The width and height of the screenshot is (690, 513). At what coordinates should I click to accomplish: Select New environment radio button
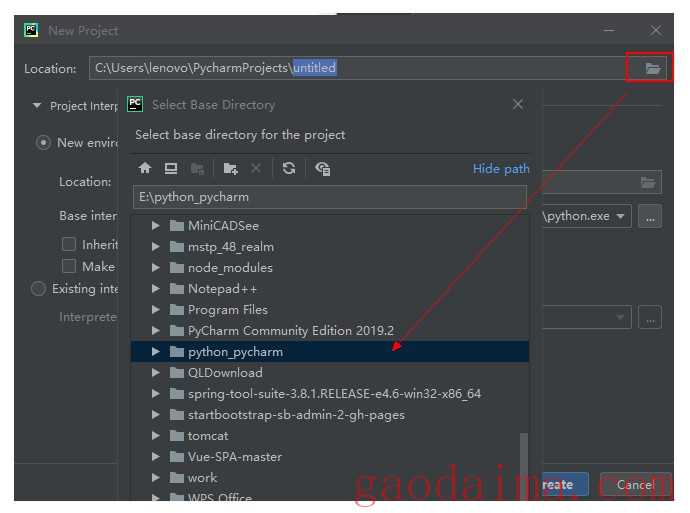[43, 143]
